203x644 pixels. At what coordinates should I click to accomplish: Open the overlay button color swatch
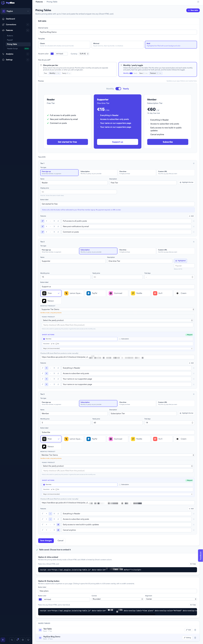pyautogui.click(x=40, y=599)
